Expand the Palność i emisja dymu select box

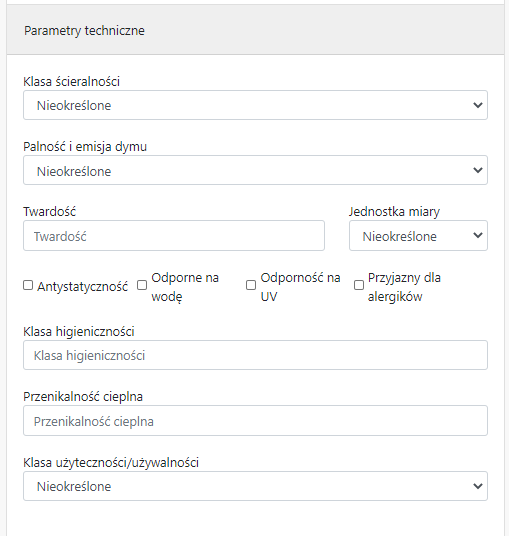pyautogui.click(x=255, y=170)
